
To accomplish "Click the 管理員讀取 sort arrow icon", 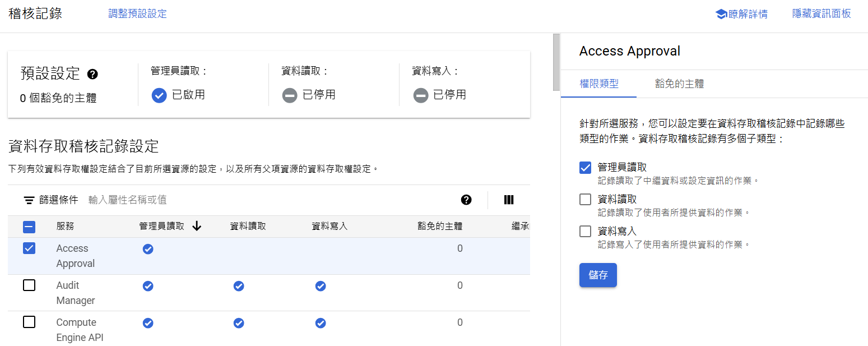I will pos(197,226).
